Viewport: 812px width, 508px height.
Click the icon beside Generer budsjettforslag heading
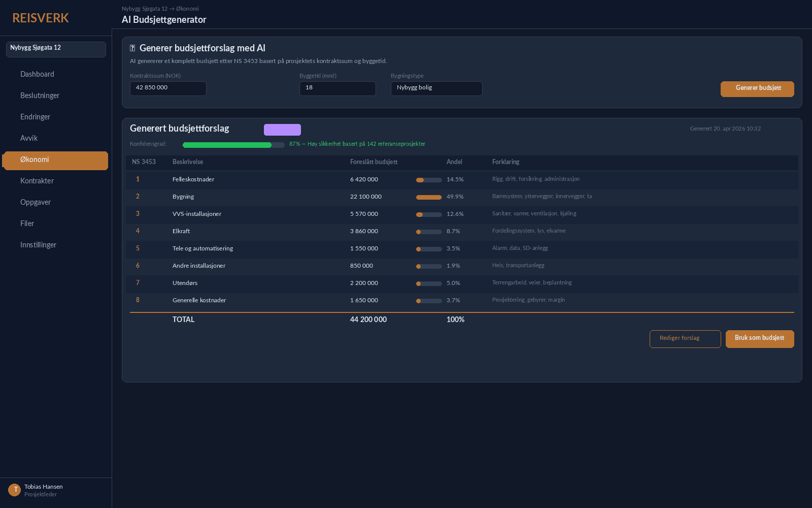[132, 48]
